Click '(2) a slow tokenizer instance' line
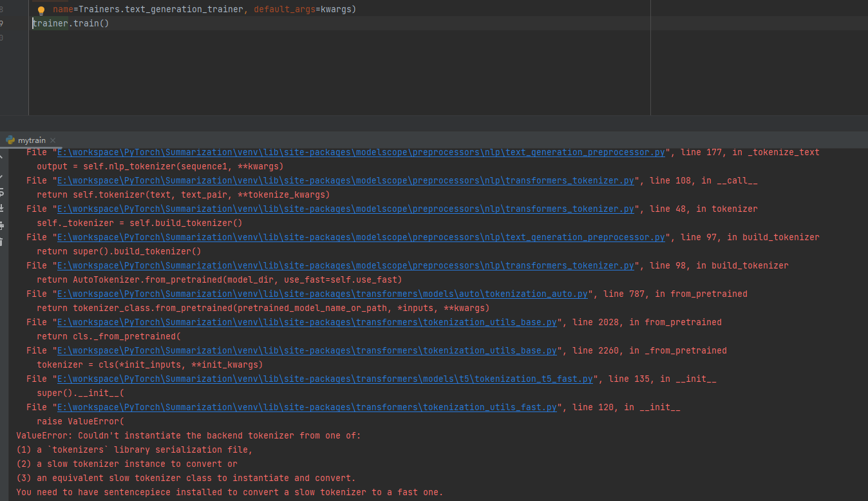 pos(127,464)
